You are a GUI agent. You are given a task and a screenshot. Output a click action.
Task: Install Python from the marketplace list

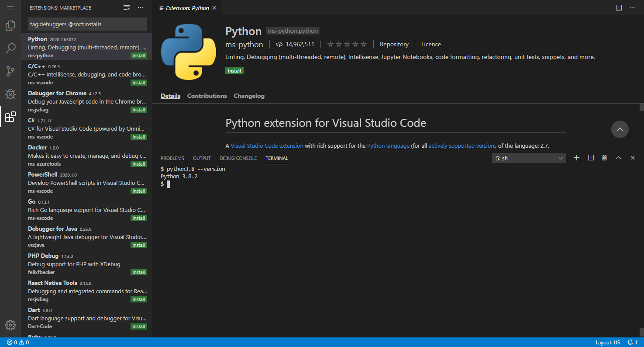coord(139,56)
